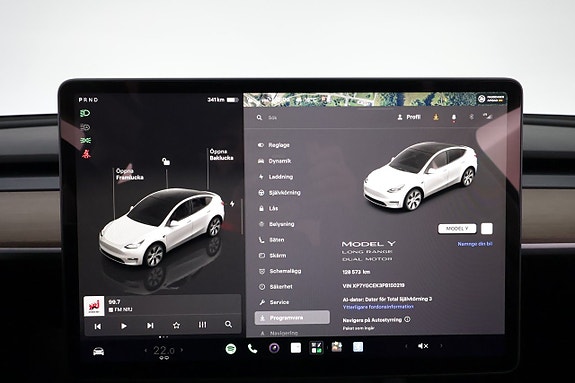Open Bluetooth settings icon
This screenshot has width=575, height=383.
[472, 117]
